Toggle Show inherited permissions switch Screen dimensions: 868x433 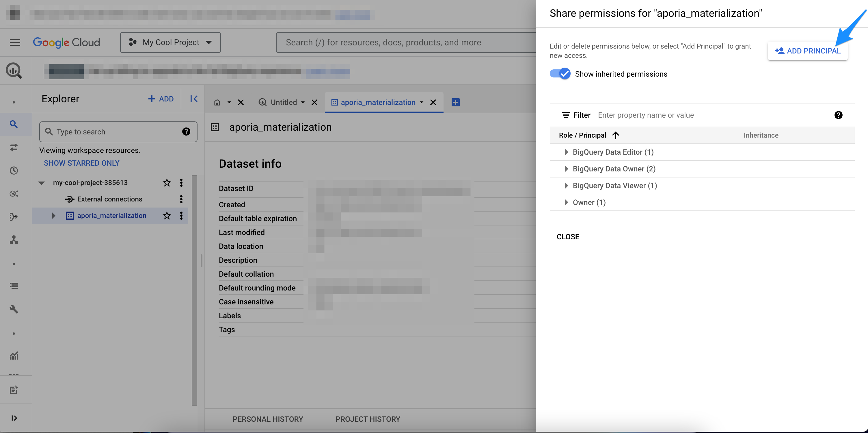click(x=560, y=74)
